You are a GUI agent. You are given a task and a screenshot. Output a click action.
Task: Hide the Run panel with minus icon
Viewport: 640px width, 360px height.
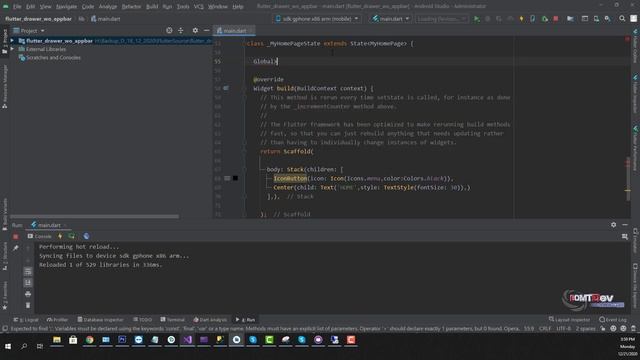coord(625,225)
